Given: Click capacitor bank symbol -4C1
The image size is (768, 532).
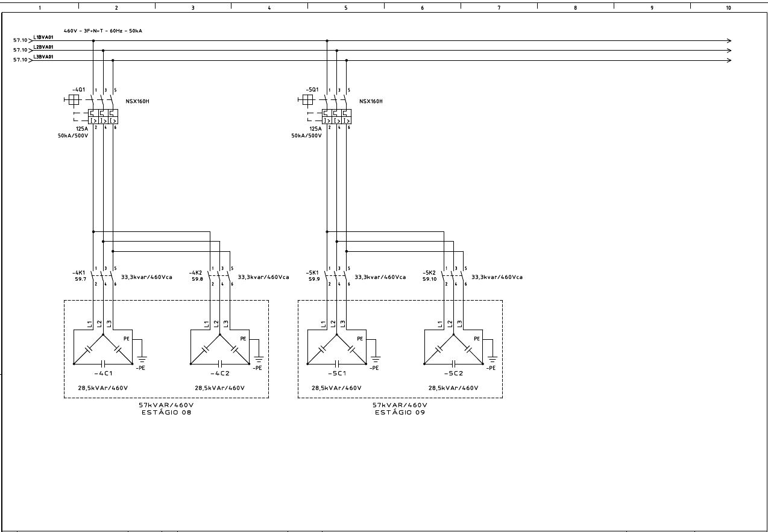Looking at the screenshot, I should (104, 352).
